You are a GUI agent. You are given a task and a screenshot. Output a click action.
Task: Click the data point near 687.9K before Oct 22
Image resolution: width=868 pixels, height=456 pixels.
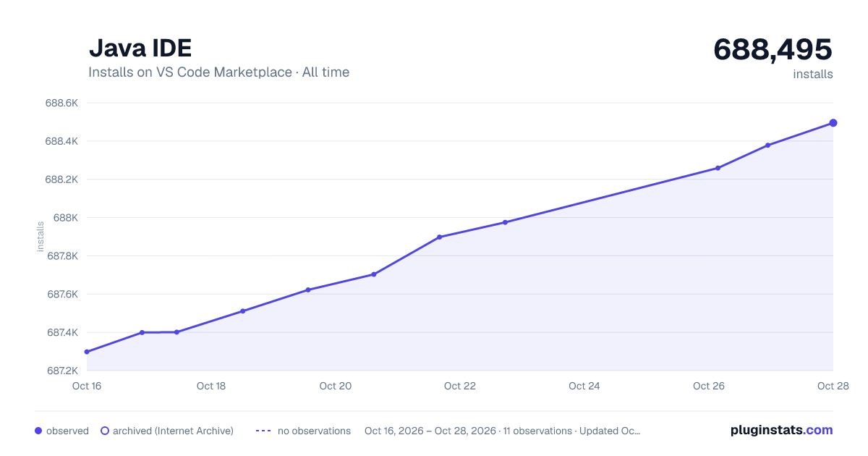(x=439, y=237)
